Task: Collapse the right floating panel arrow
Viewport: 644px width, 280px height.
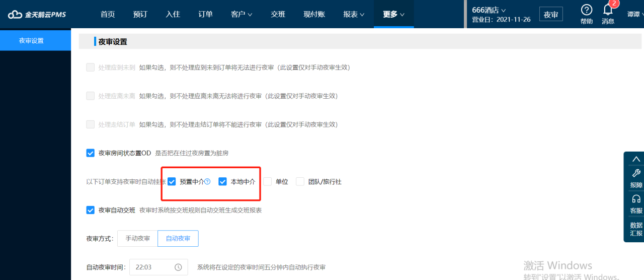Action: point(636,159)
